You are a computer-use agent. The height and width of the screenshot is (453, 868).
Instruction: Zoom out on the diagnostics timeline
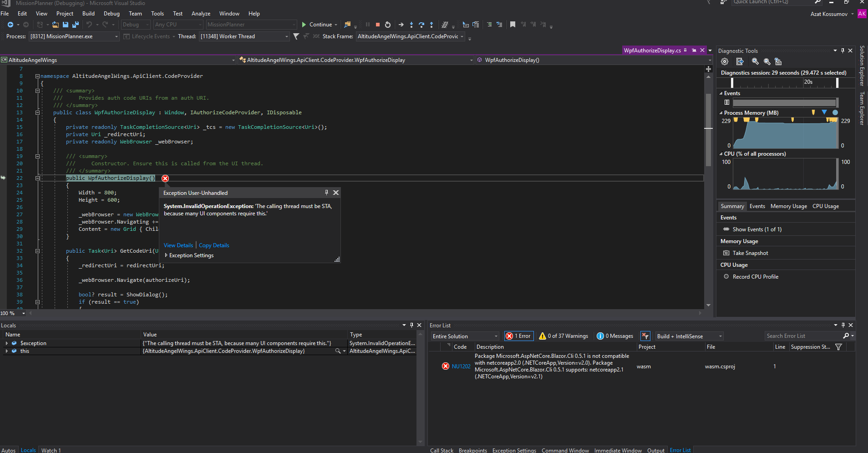pyautogui.click(x=767, y=61)
